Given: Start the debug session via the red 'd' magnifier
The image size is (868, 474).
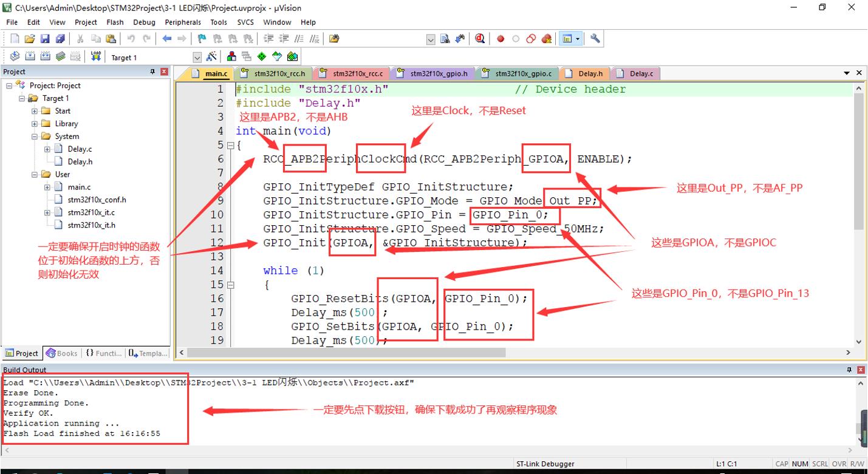Looking at the screenshot, I should tap(480, 39).
